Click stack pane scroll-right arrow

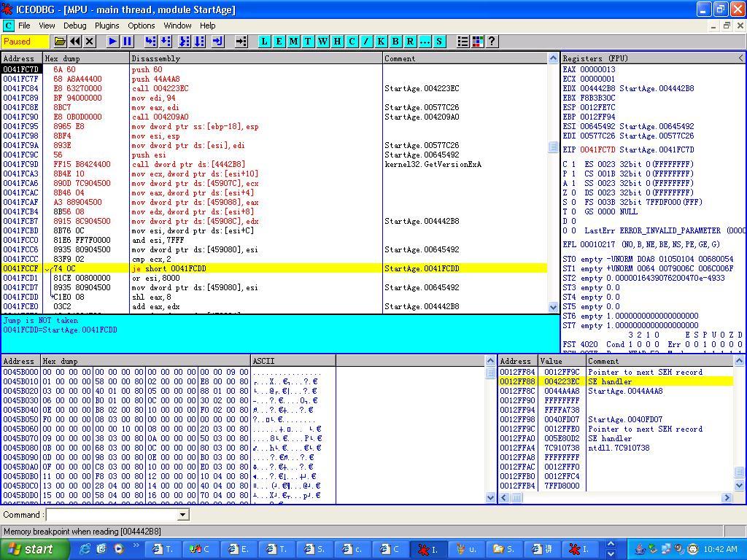pos(727,497)
